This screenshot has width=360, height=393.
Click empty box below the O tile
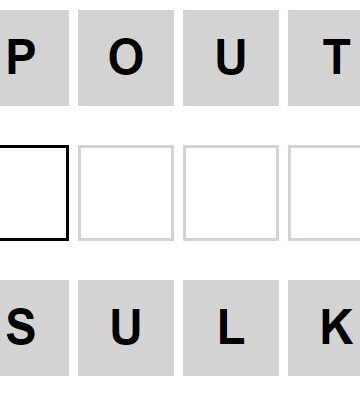[126, 193]
